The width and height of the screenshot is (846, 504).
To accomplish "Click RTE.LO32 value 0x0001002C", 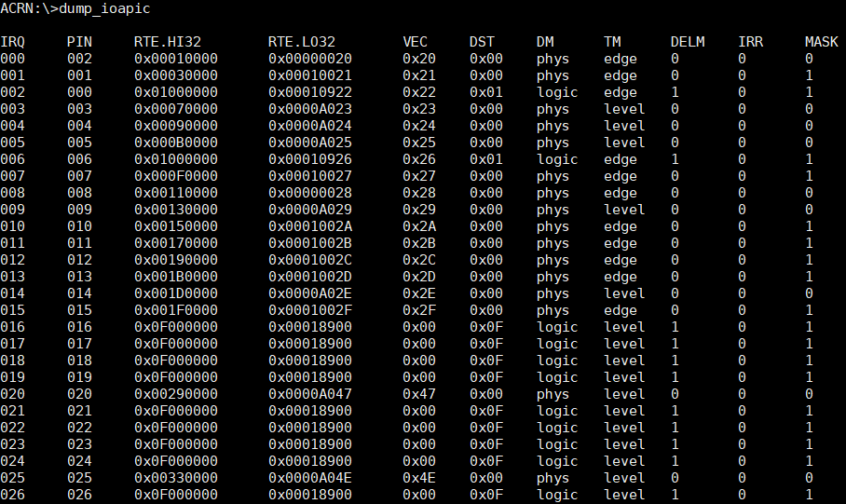I will (310, 260).
